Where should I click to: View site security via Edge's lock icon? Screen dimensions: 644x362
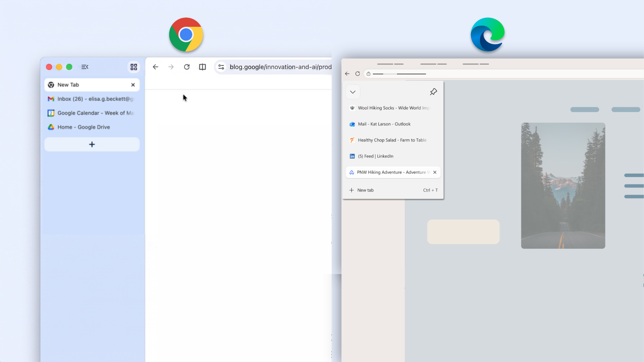pyautogui.click(x=368, y=74)
